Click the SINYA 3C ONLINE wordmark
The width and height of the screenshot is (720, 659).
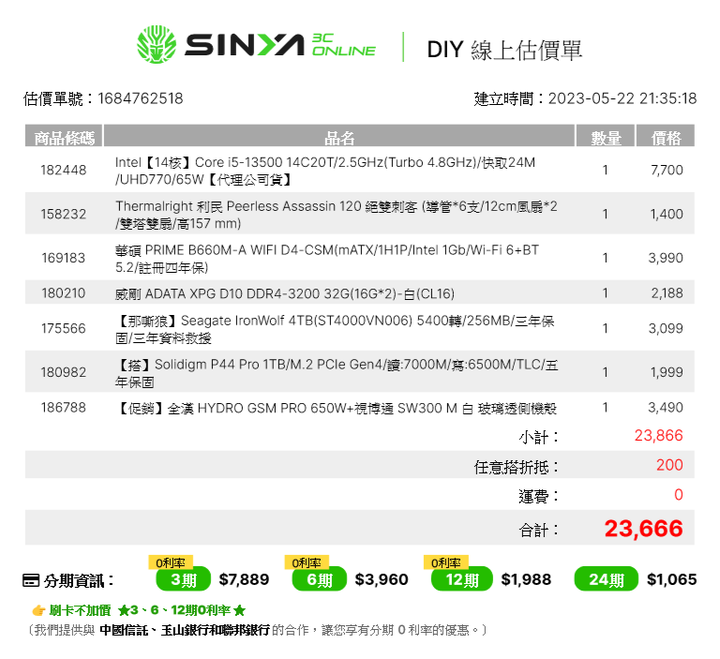pyautogui.click(x=280, y=45)
